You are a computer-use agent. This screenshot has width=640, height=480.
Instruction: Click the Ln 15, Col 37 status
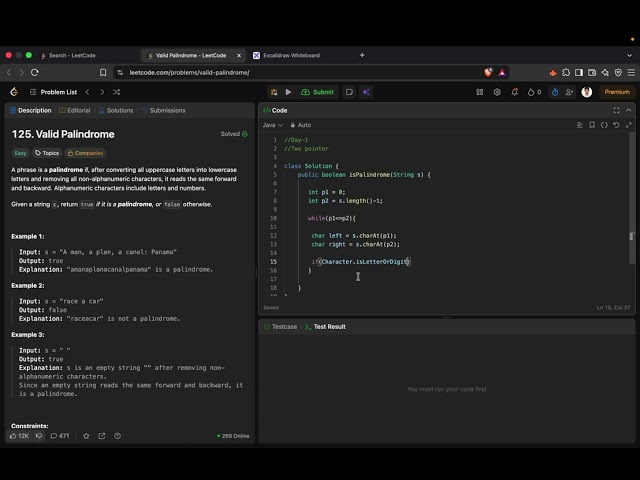point(613,308)
